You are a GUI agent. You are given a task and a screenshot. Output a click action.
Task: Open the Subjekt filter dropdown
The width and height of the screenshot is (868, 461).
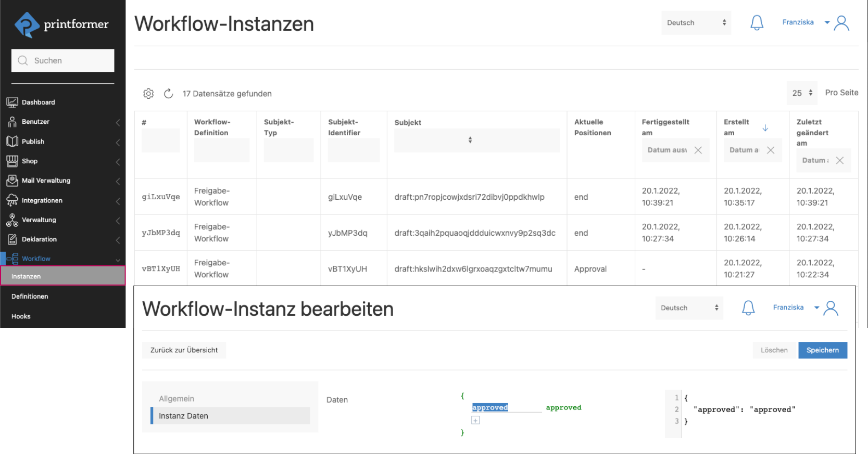(x=476, y=140)
